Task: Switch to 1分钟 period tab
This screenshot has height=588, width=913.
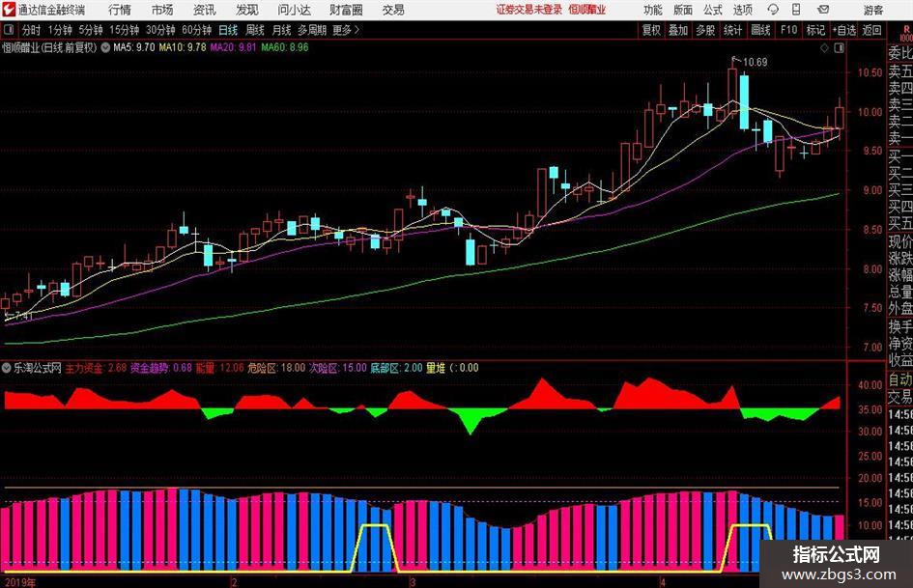Action: (x=60, y=30)
